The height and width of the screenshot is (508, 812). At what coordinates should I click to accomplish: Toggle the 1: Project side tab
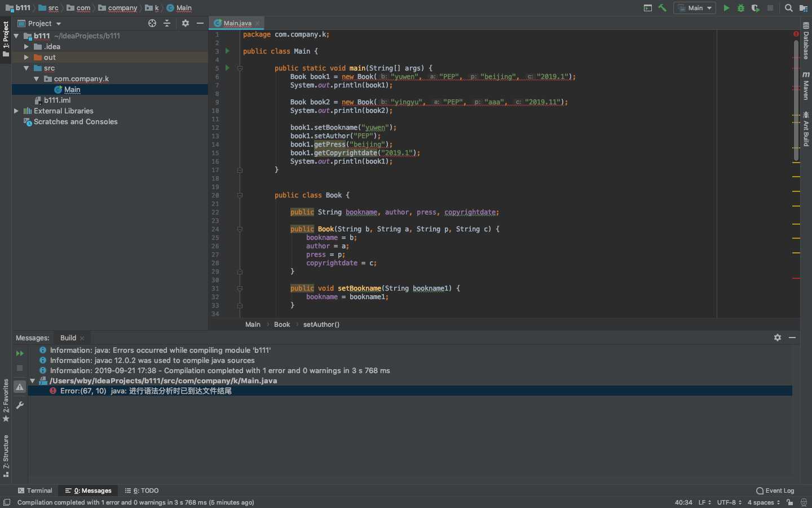6,40
